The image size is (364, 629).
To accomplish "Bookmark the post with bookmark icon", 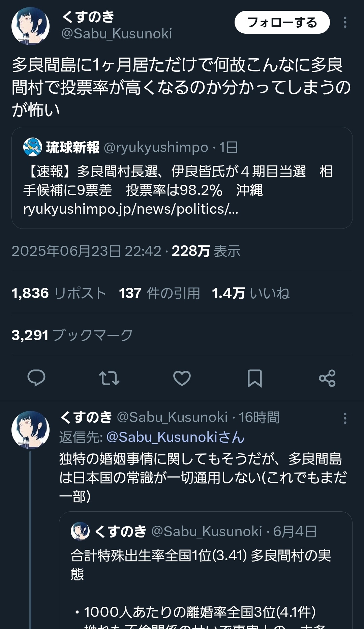I will point(254,378).
